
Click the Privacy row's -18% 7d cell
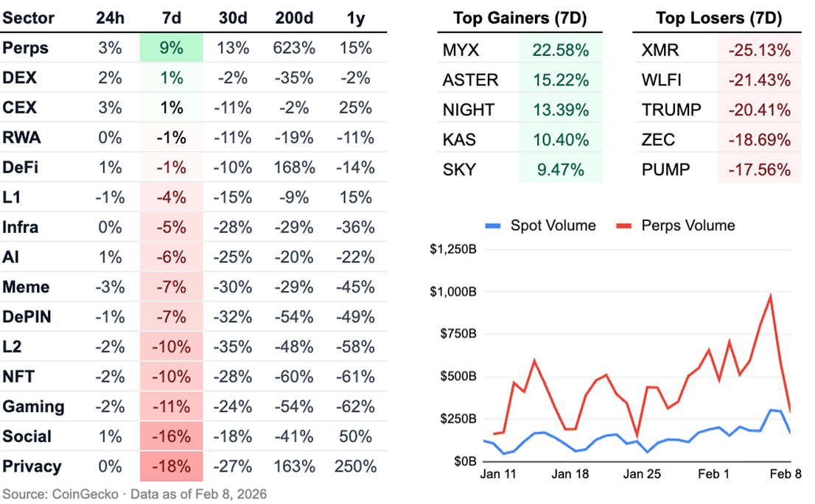coord(172,466)
